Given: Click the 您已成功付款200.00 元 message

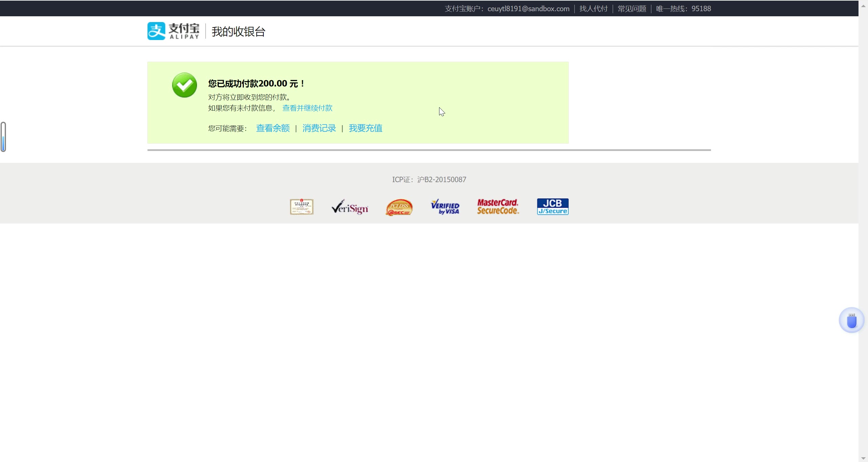Looking at the screenshot, I should 256,83.
